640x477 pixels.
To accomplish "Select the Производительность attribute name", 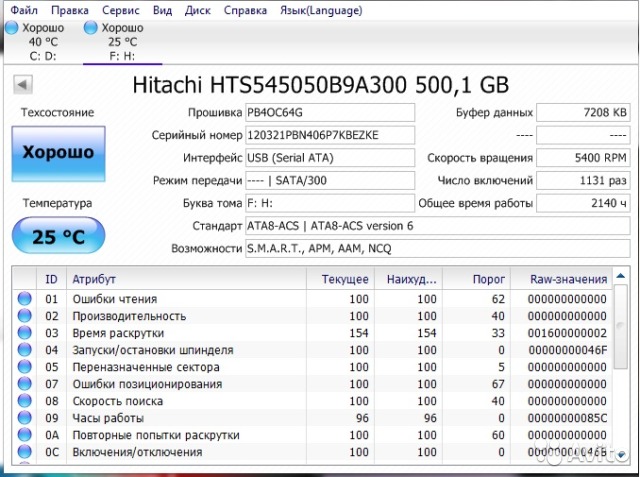I will [x=129, y=316].
